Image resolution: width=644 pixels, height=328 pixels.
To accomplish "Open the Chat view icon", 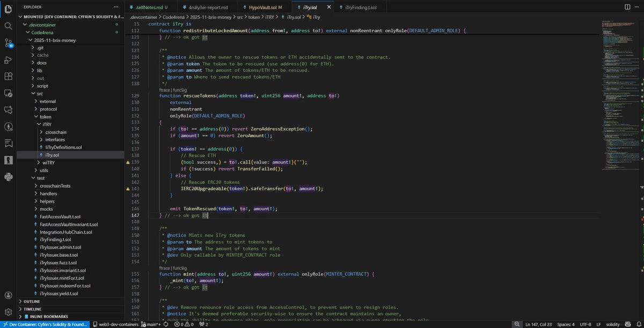I will pos(8,110).
